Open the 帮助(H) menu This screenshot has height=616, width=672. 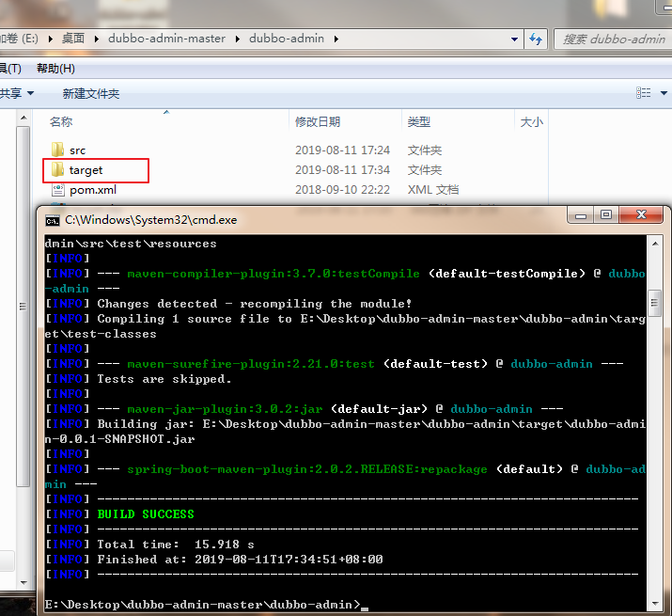(x=55, y=69)
